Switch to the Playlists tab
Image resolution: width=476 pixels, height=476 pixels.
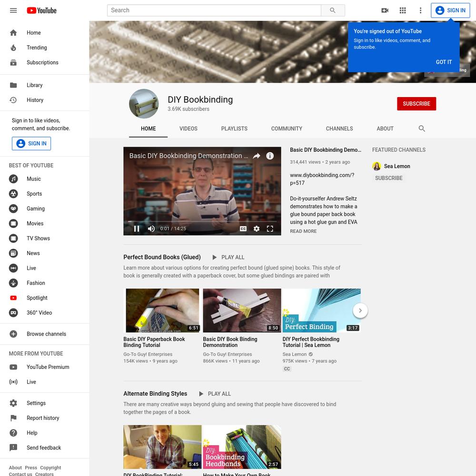click(x=234, y=129)
